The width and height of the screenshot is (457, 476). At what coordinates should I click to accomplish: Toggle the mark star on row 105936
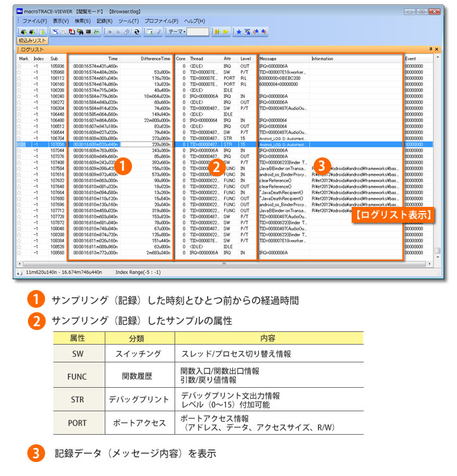point(20,66)
